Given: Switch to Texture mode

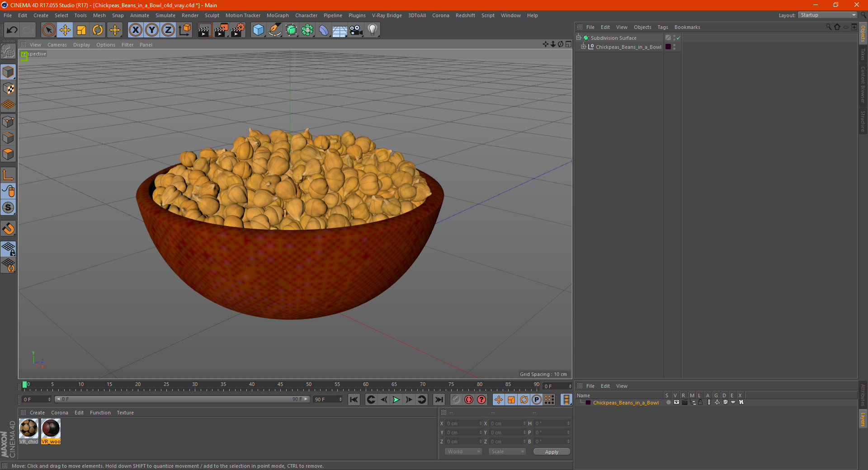Looking at the screenshot, I should coord(8,89).
